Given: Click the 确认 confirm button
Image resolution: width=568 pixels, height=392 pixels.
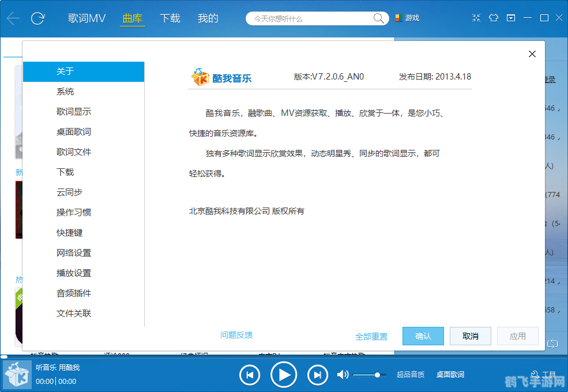Looking at the screenshot, I should (423, 336).
